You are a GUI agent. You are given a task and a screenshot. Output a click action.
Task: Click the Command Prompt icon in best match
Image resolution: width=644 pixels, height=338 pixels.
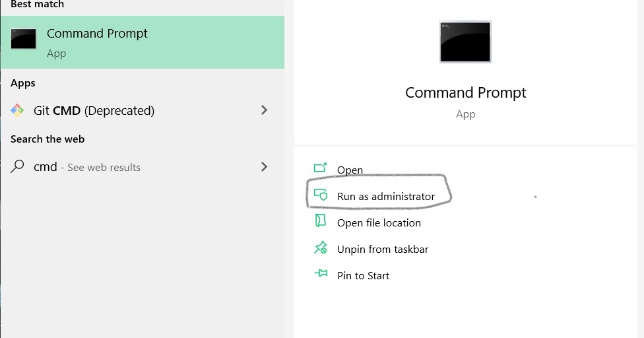click(x=23, y=38)
